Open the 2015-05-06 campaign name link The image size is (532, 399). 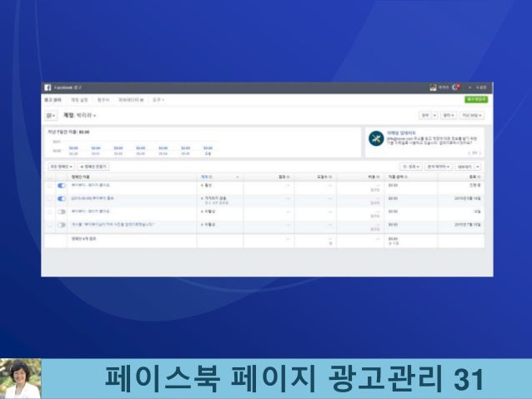tap(93, 198)
